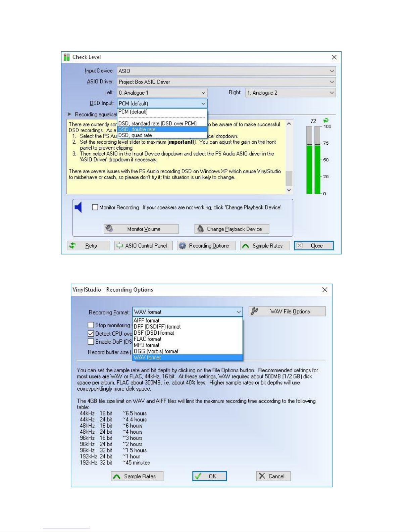
Task: Open the Input Device dropdown showing ASIO
Action: [226, 71]
